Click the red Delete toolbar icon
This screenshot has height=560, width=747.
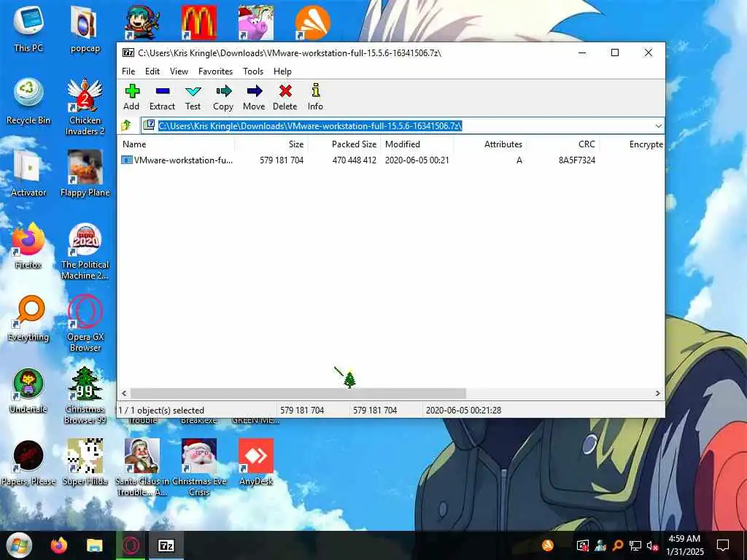coord(285,97)
